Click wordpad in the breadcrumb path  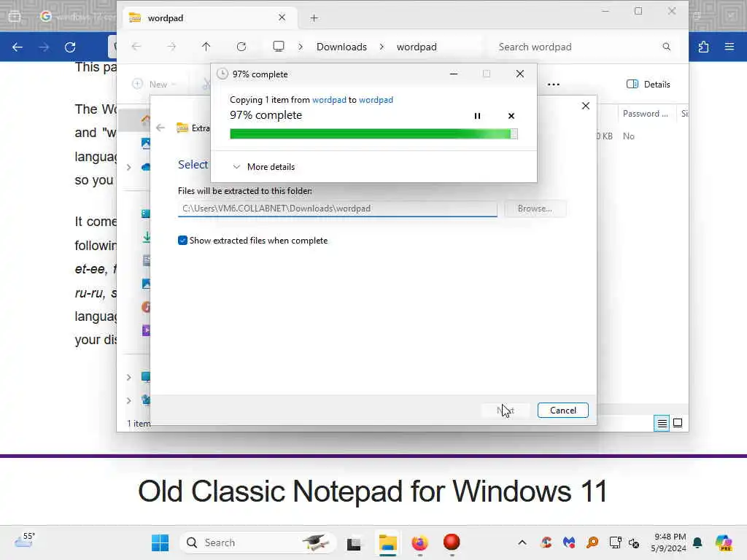coord(417,47)
